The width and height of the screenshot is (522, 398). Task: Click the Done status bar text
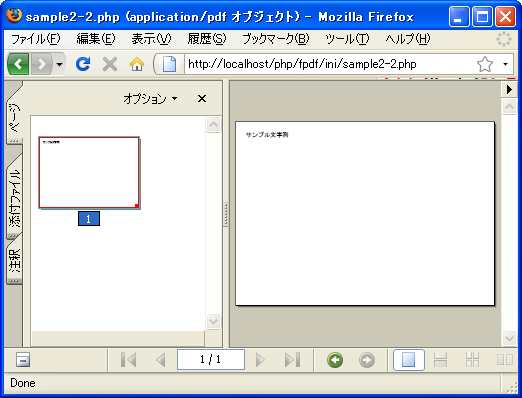[x=23, y=383]
